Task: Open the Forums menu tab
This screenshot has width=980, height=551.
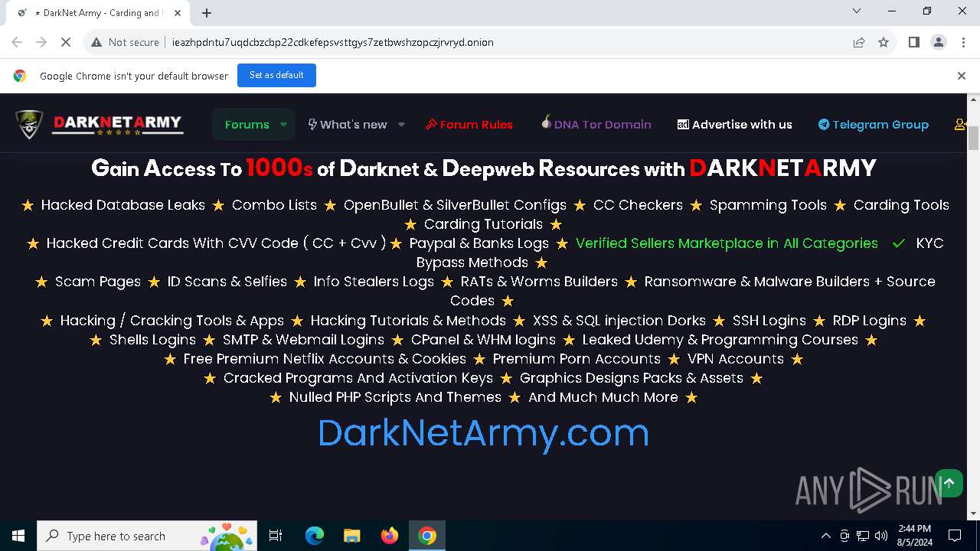Action: [x=247, y=125]
